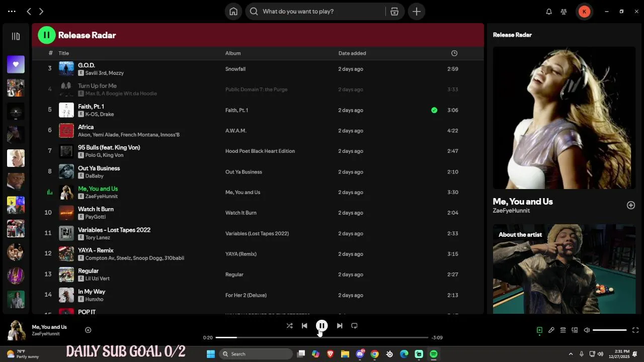Open artist link K-OS in Faith, Pt. 1 row
This screenshot has width=644, height=362.
(x=92, y=114)
